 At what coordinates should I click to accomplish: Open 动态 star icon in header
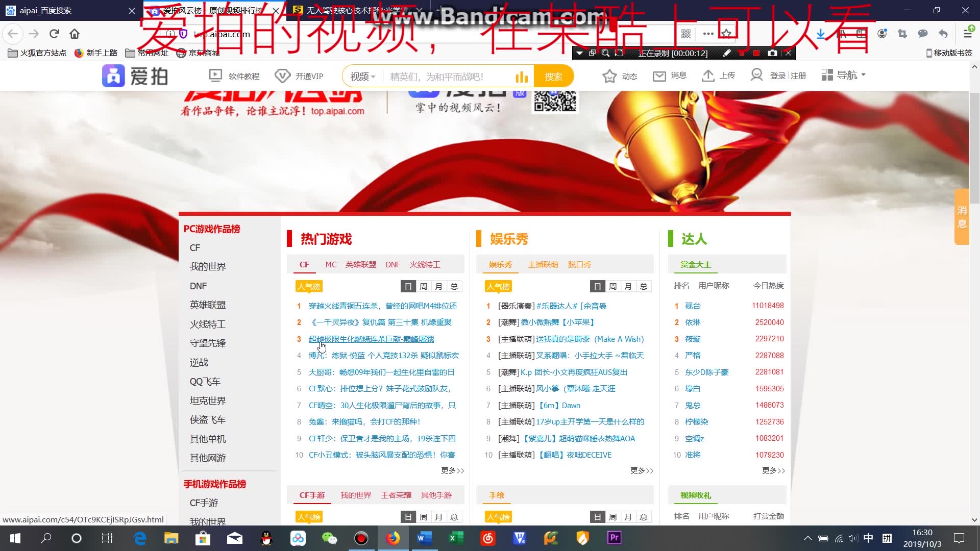[609, 76]
